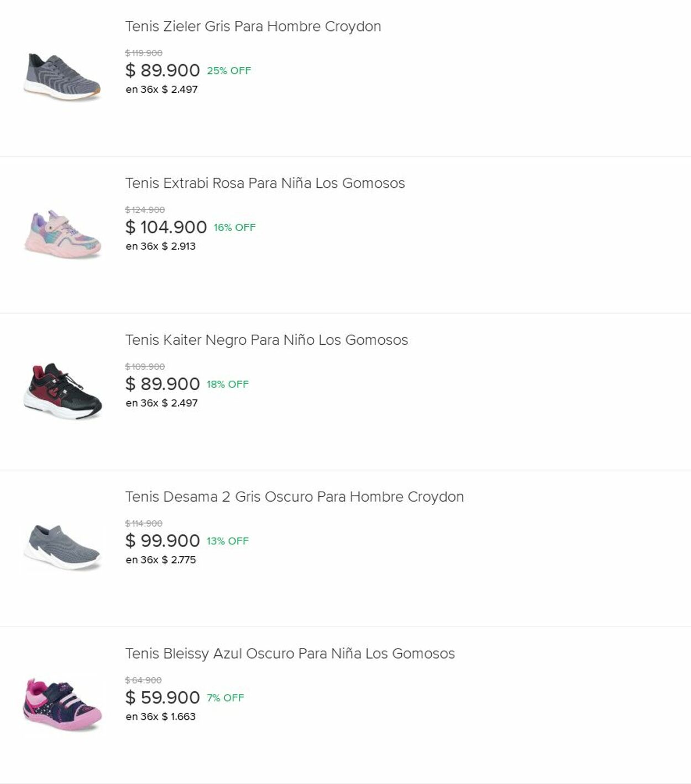Open Tenis Desama 2 Gris Oscuro title
The image size is (691, 784).
pyautogui.click(x=294, y=497)
